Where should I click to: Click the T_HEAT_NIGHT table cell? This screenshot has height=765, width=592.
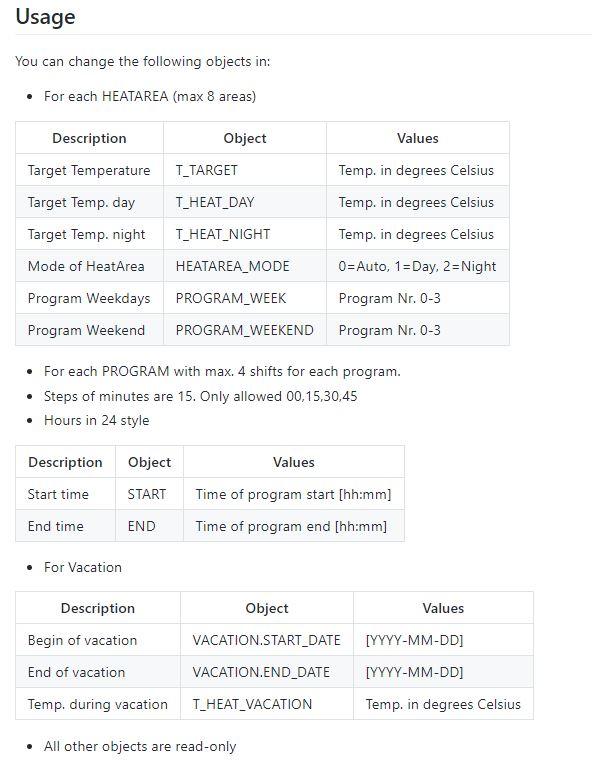tap(245, 234)
